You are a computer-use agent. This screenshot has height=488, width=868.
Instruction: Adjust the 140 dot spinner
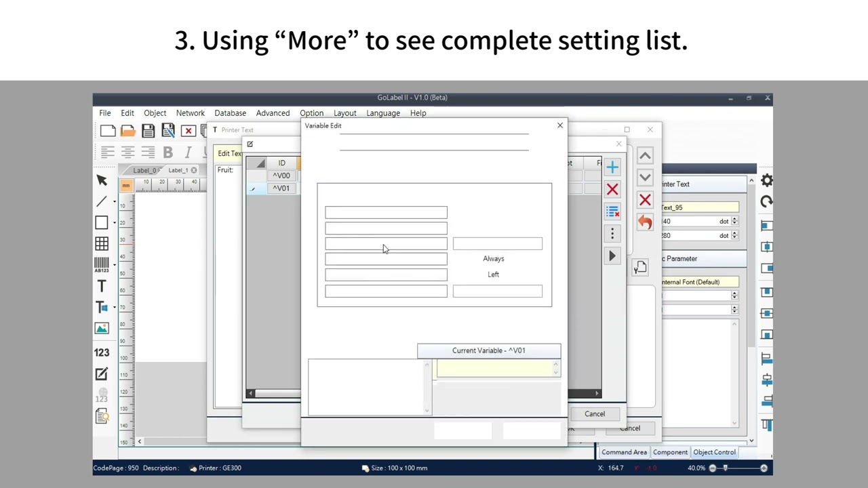734,222
